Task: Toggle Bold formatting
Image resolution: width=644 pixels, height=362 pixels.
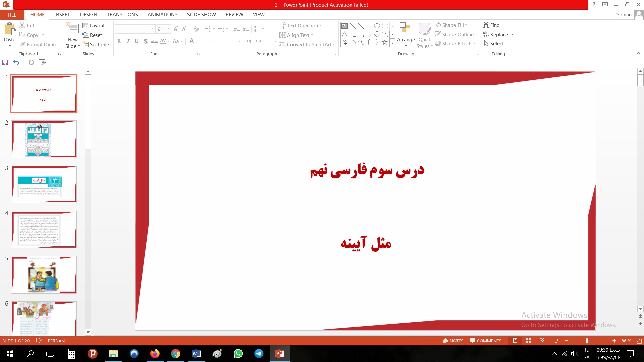Action: 119,41
